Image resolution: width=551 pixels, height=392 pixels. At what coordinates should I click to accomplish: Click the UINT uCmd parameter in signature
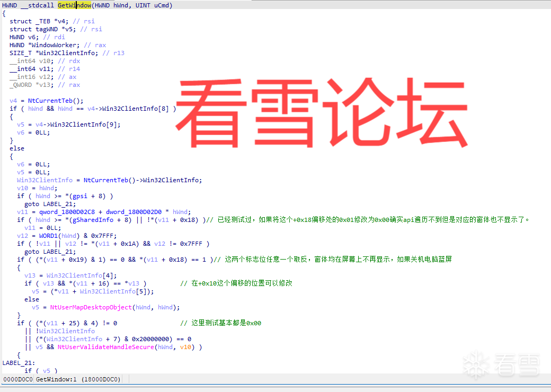point(152,5)
